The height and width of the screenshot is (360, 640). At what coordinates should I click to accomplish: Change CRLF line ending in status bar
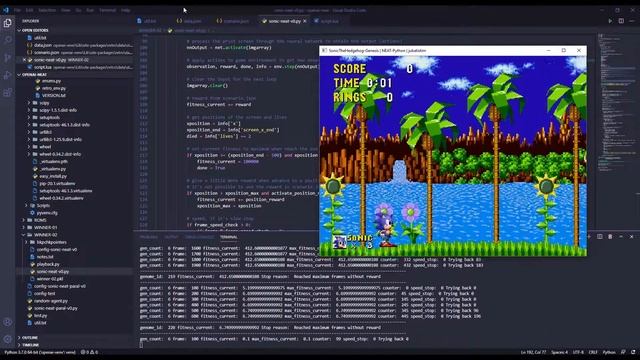coord(593,352)
